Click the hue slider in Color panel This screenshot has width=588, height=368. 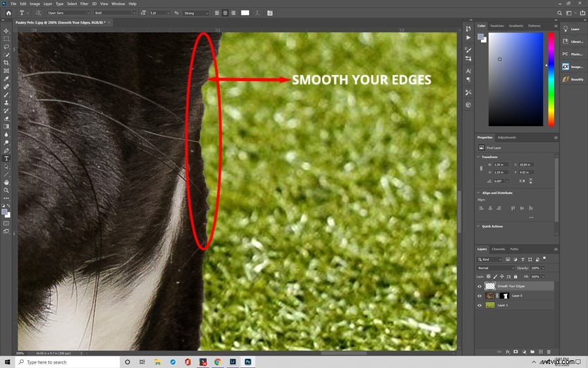(x=551, y=79)
